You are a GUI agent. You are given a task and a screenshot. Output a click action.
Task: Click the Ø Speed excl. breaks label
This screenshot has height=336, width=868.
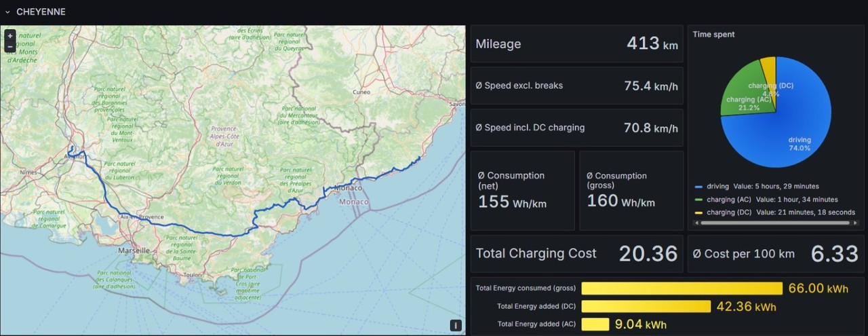point(519,86)
